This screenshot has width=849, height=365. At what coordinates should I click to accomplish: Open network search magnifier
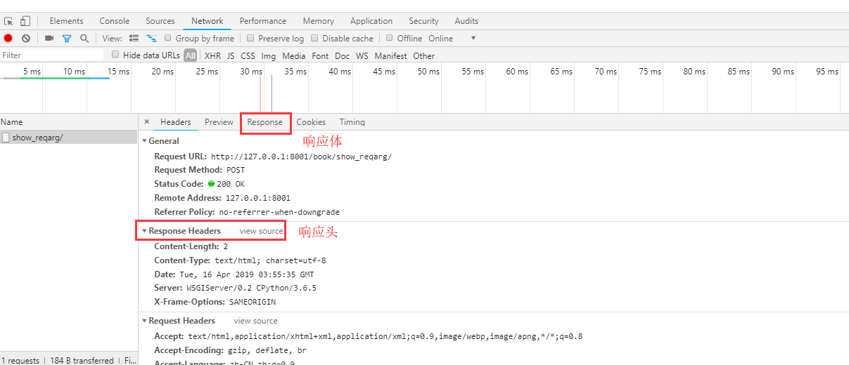click(84, 38)
